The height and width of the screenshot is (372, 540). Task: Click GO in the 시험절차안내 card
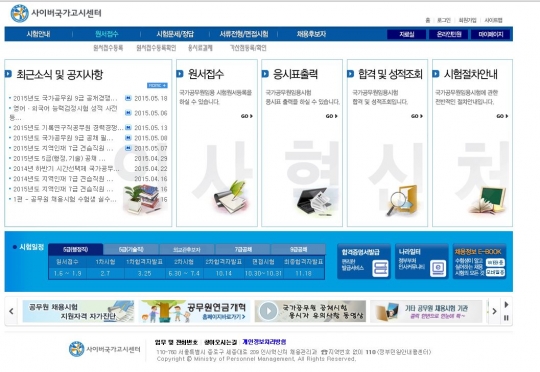(502, 116)
